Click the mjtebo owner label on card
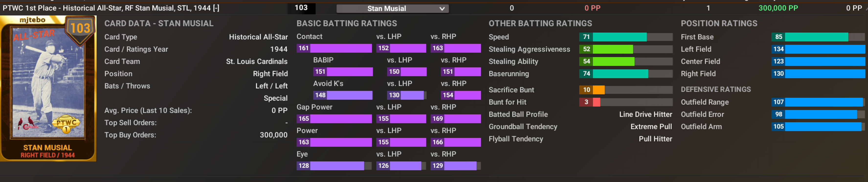Screen dimensions: 868x182 (x=32, y=20)
